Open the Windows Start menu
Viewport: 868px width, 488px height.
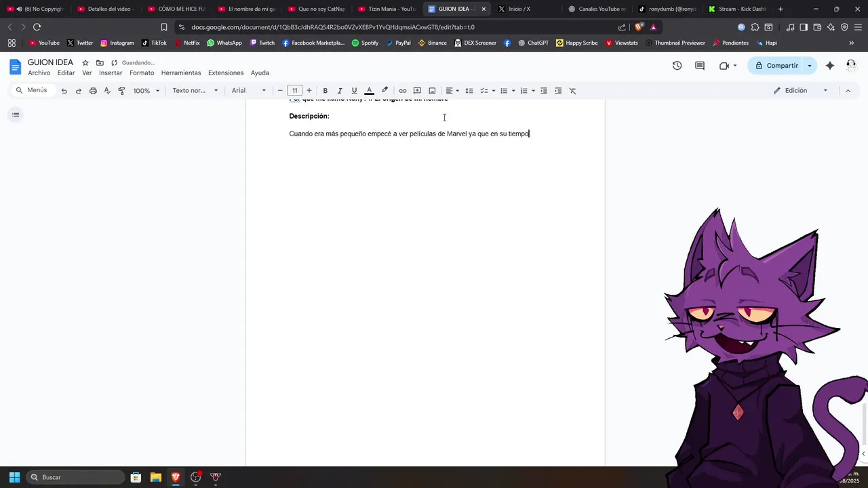click(14, 477)
